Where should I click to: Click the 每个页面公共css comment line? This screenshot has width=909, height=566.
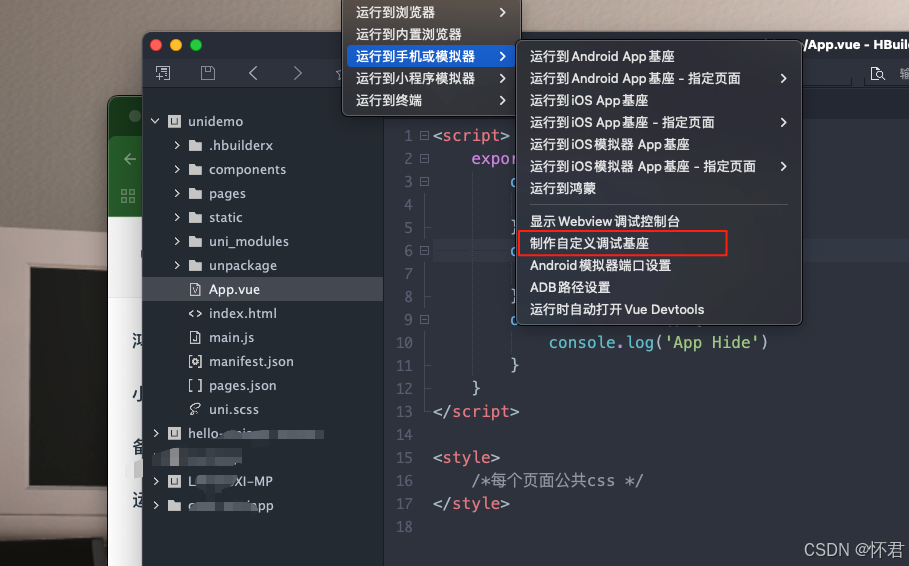click(x=557, y=481)
